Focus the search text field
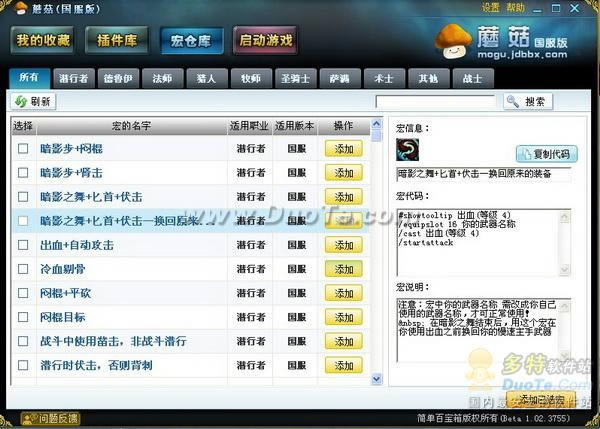This screenshot has height=429, width=600. [x=435, y=102]
